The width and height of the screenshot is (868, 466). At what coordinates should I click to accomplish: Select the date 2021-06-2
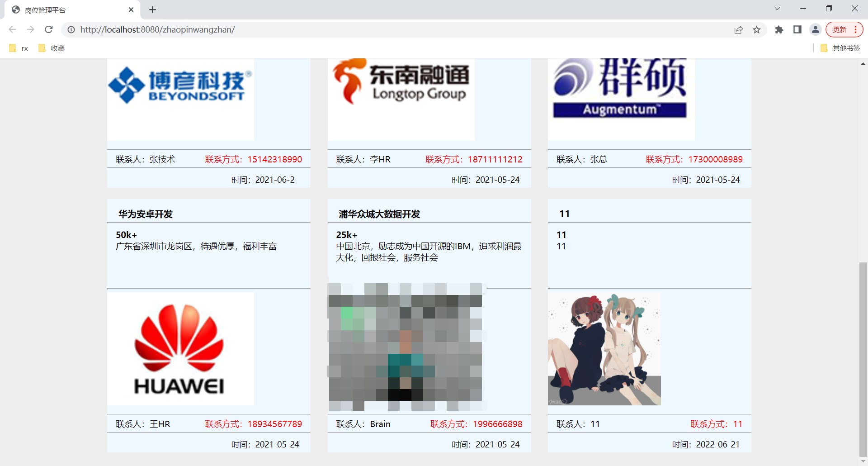click(x=275, y=180)
